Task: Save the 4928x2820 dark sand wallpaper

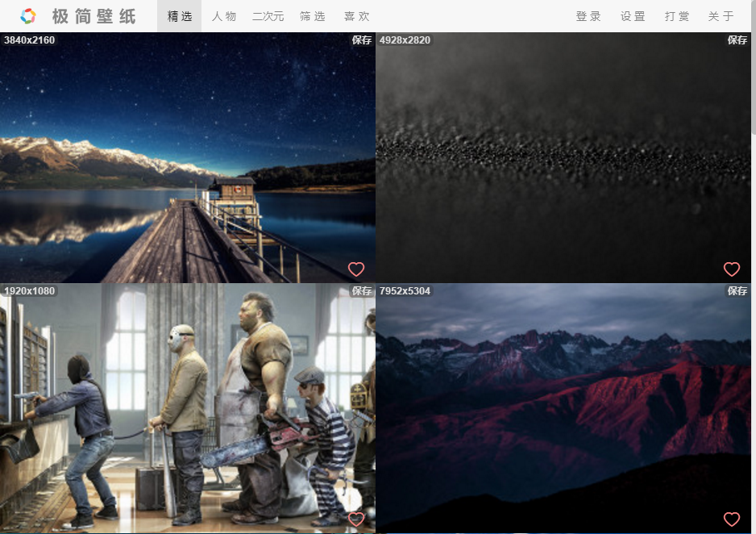Action: [x=737, y=40]
